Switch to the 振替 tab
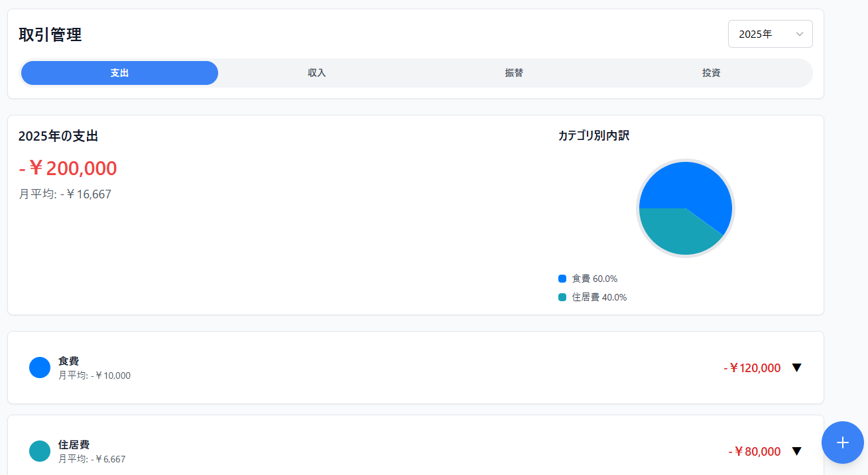Viewport: 868px width, 475px height. 514,73
